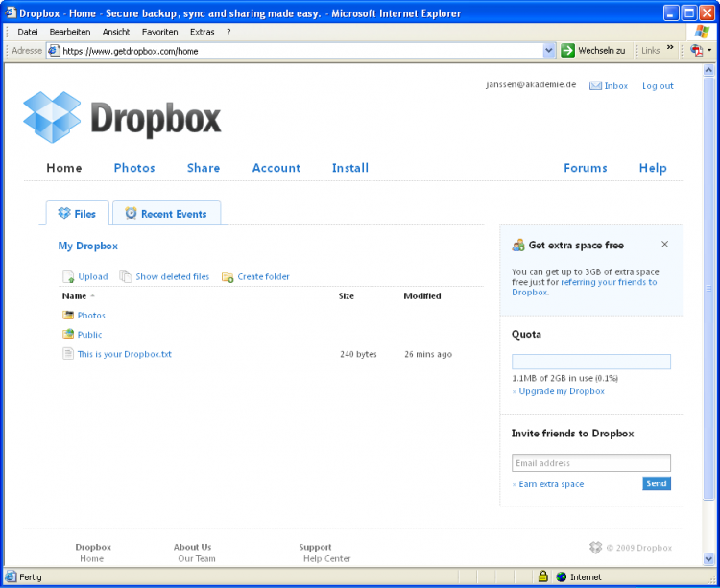The height and width of the screenshot is (588, 720).
Task: Click the Show deleted files icon
Action: pyautogui.click(x=126, y=277)
